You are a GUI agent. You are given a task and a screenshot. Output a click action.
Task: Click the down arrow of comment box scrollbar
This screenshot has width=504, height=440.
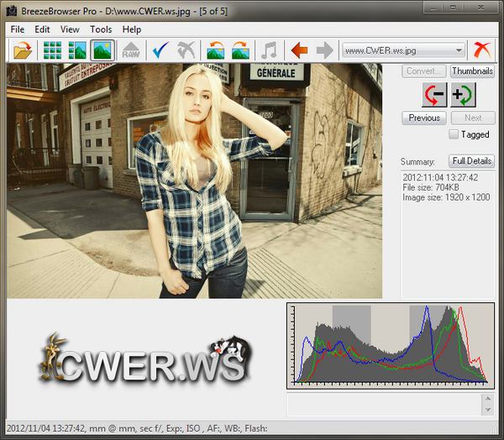pyautogui.click(x=488, y=410)
